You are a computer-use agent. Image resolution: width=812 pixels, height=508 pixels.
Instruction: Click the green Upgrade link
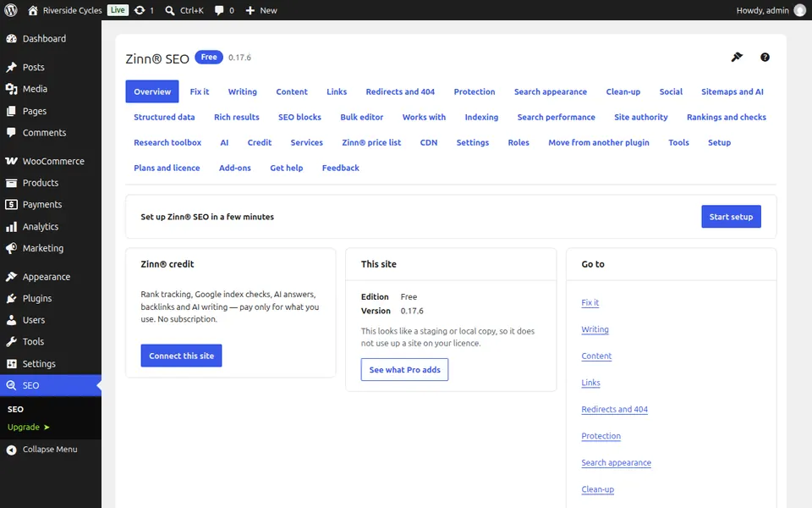(x=24, y=427)
